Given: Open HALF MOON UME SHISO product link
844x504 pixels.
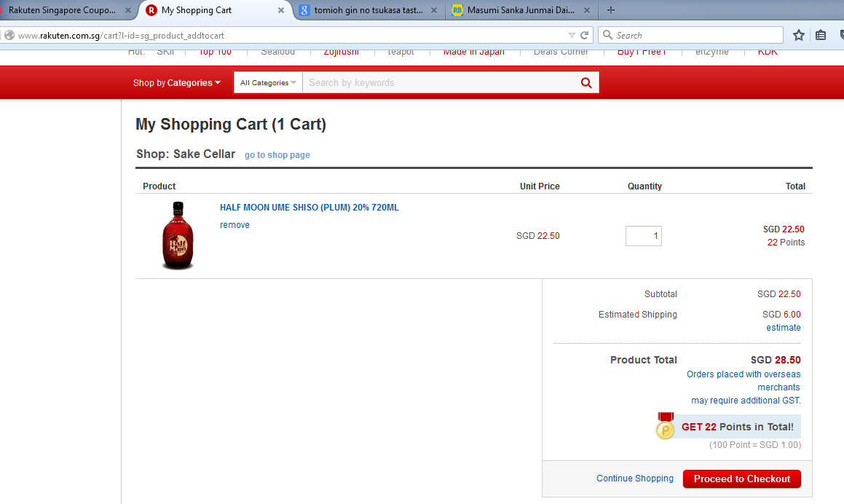Looking at the screenshot, I should 309,208.
